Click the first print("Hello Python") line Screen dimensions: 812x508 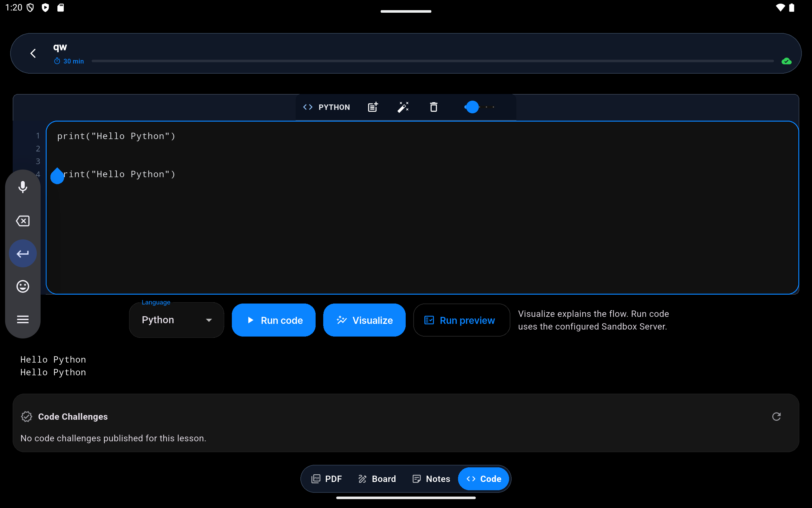pyautogui.click(x=116, y=136)
